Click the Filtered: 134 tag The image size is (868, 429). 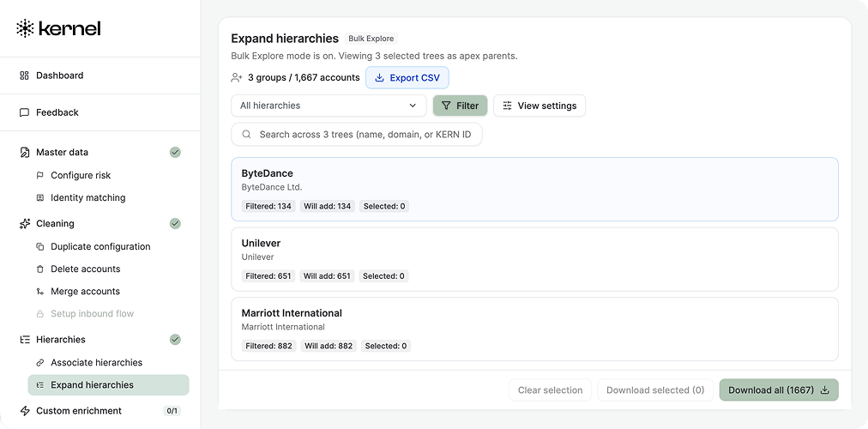[268, 207]
